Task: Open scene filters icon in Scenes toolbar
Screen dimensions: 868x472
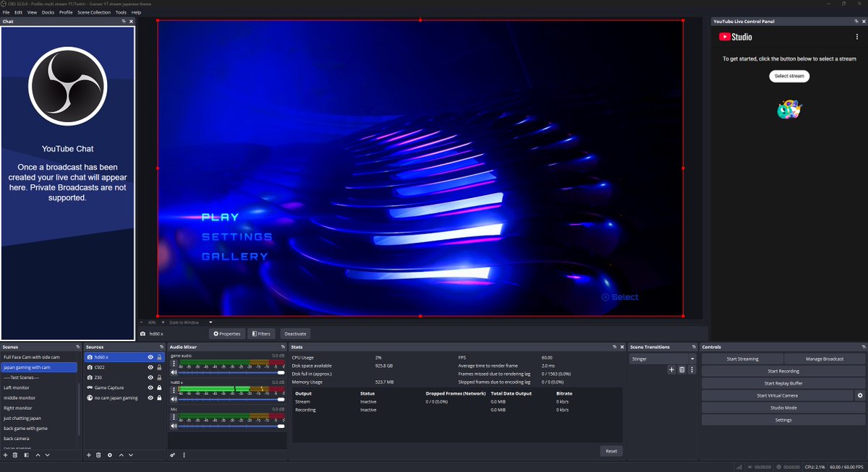Action: pyautogui.click(x=26, y=455)
